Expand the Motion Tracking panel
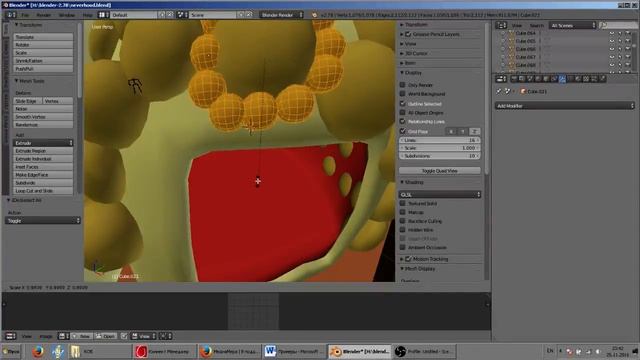The height and width of the screenshot is (360, 640). click(402, 259)
